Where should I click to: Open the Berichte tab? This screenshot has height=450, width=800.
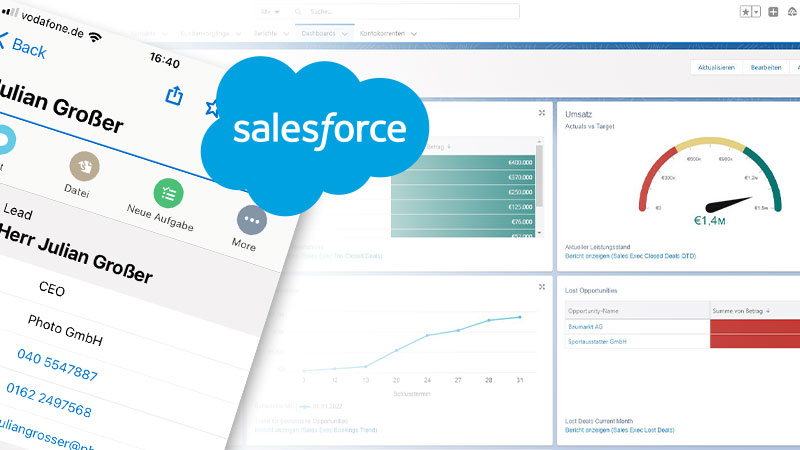point(265,33)
